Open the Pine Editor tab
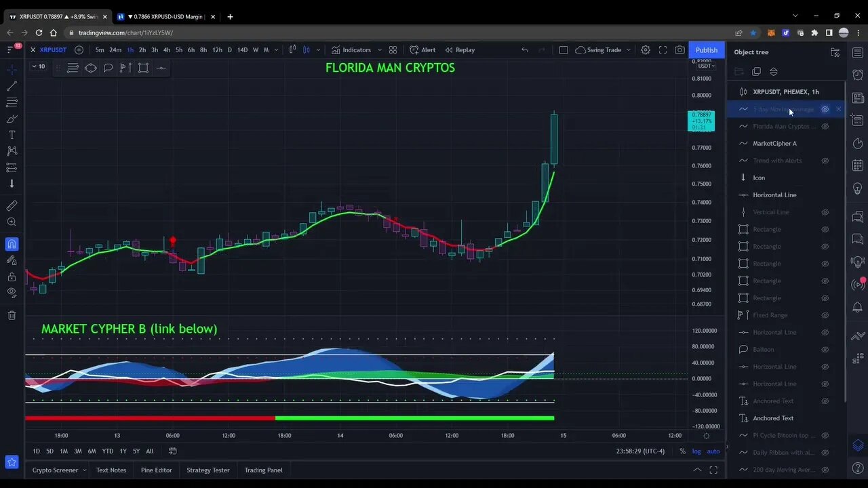Viewport: 868px width, 488px height. (x=156, y=470)
